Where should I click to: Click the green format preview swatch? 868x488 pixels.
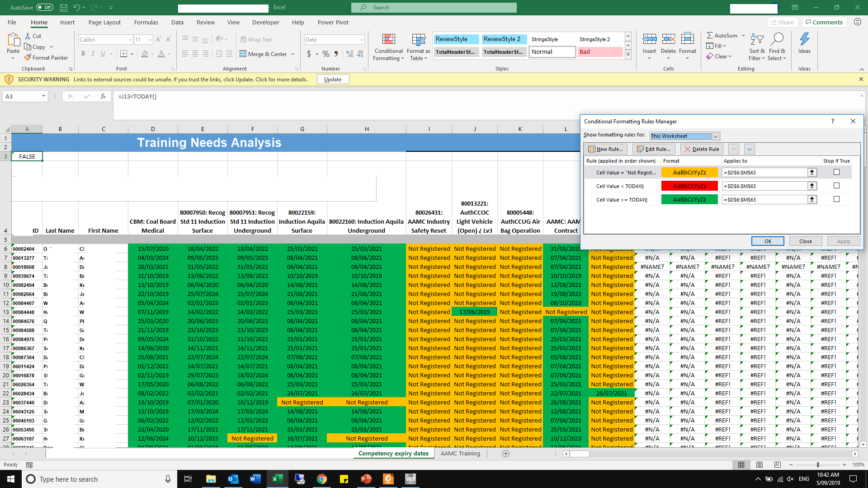(689, 199)
